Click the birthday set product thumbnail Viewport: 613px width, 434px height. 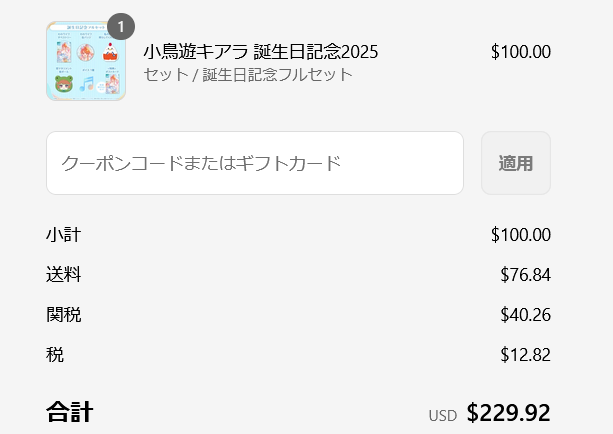coord(85,61)
